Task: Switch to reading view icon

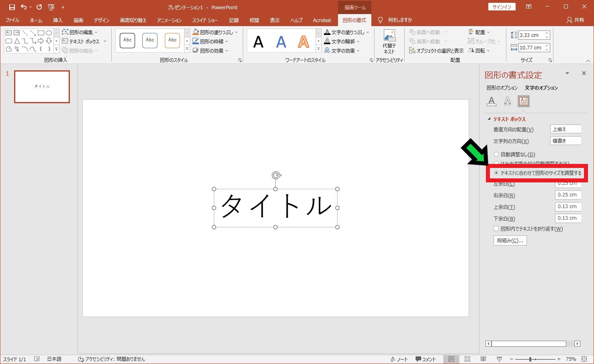Action: coord(483,359)
